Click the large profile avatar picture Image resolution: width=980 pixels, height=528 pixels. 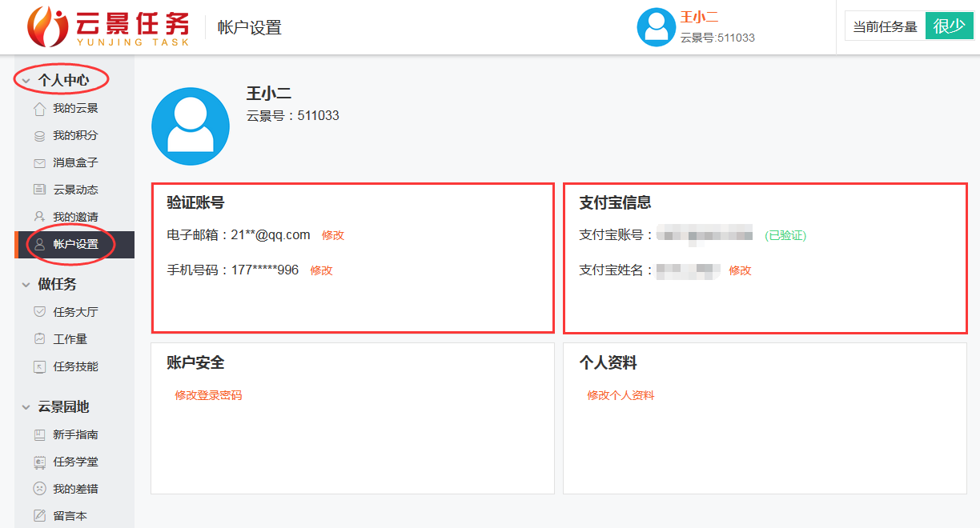(x=191, y=126)
